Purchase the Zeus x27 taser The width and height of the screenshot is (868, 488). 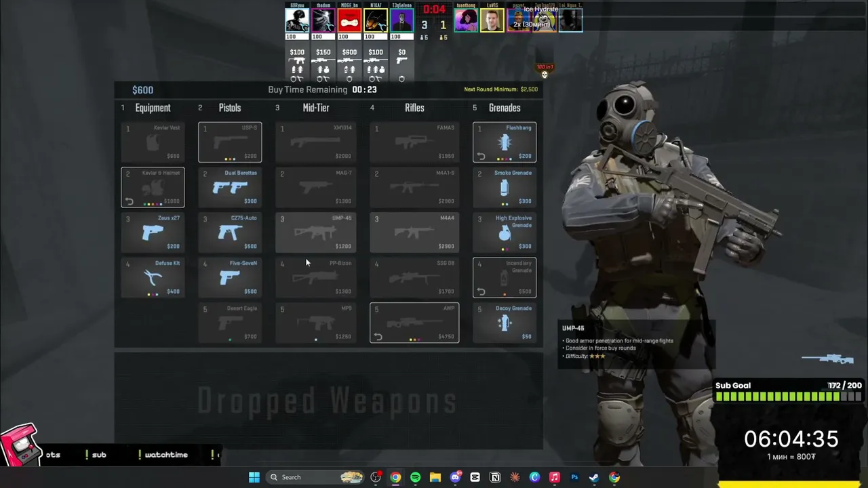153,232
